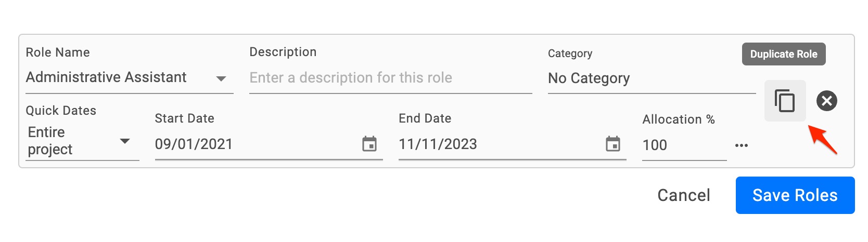Image resolution: width=868 pixels, height=242 pixels.
Task: Click the Cancel button
Action: [x=684, y=195]
